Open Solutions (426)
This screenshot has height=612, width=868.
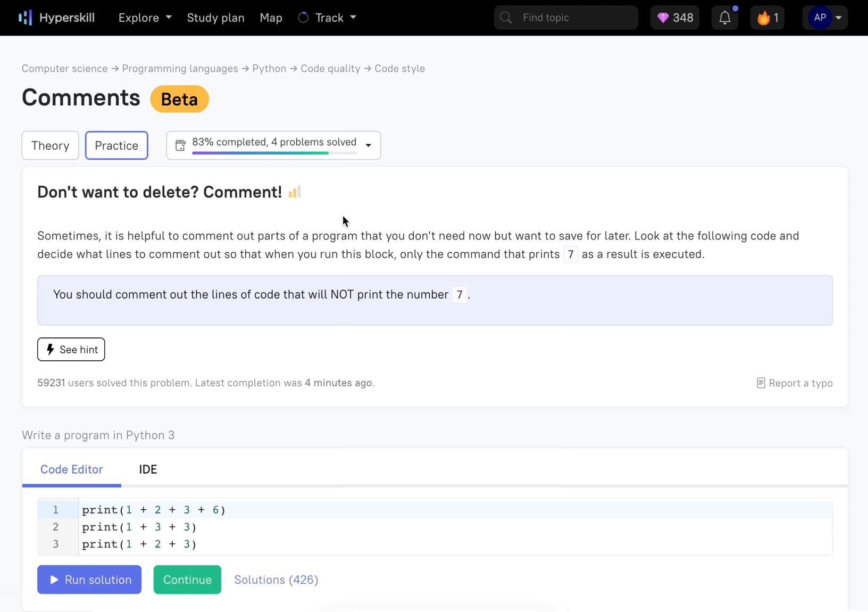tap(276, 580)
